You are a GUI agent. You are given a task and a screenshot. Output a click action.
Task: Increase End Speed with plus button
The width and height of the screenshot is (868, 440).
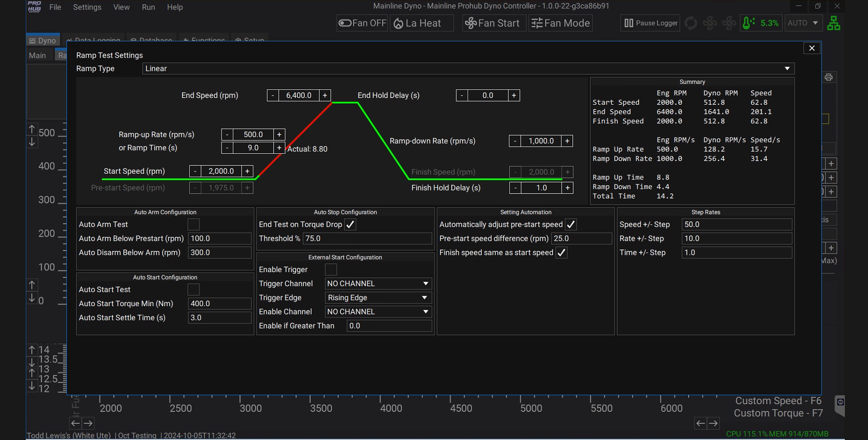(325, 95)
